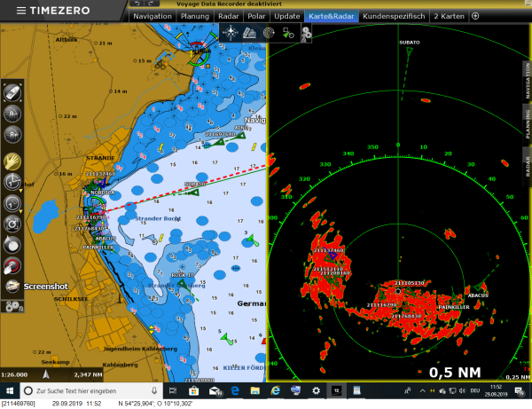532x409 pixels.
Task: Click the TZ TimeZero taskbar icon
Action: click(336, 390)
